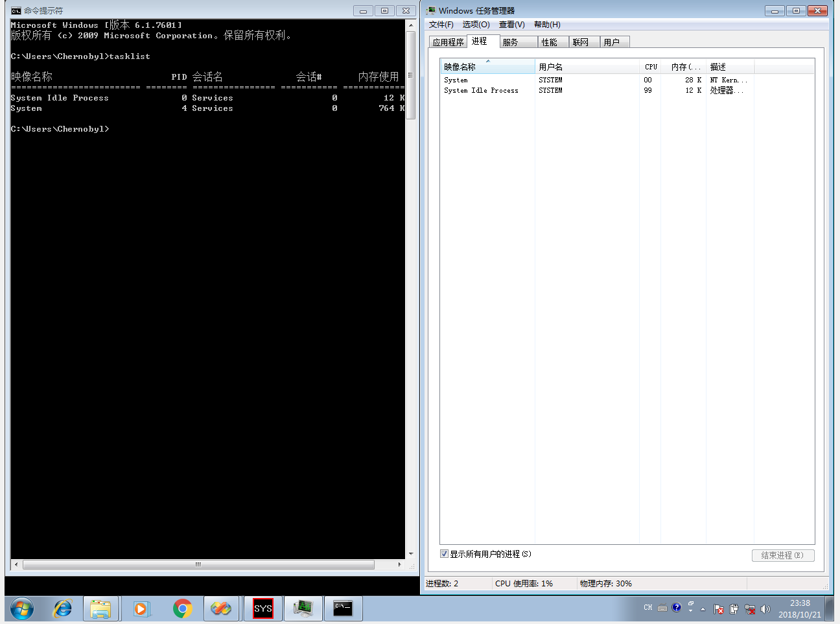Image resolution: width=840 pixels, height=624 pixels.
Task: Click the 28 K memory cell
Action: pos(694,80)
